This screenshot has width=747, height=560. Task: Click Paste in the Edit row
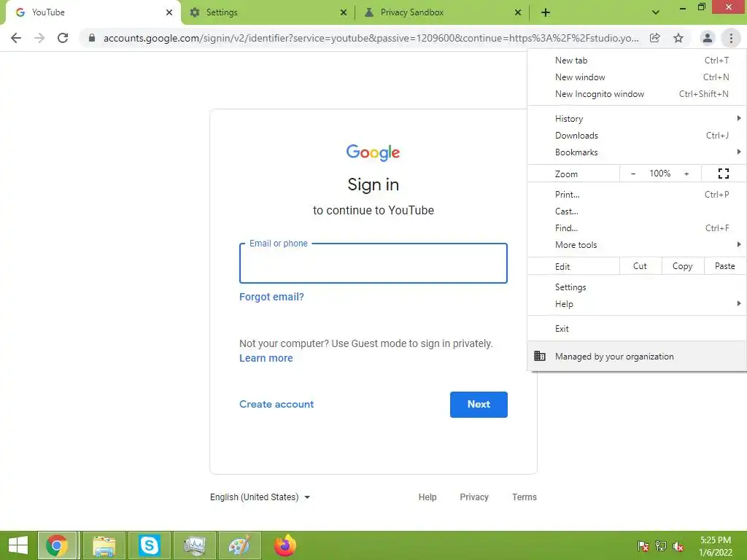[x=725, y=266]
